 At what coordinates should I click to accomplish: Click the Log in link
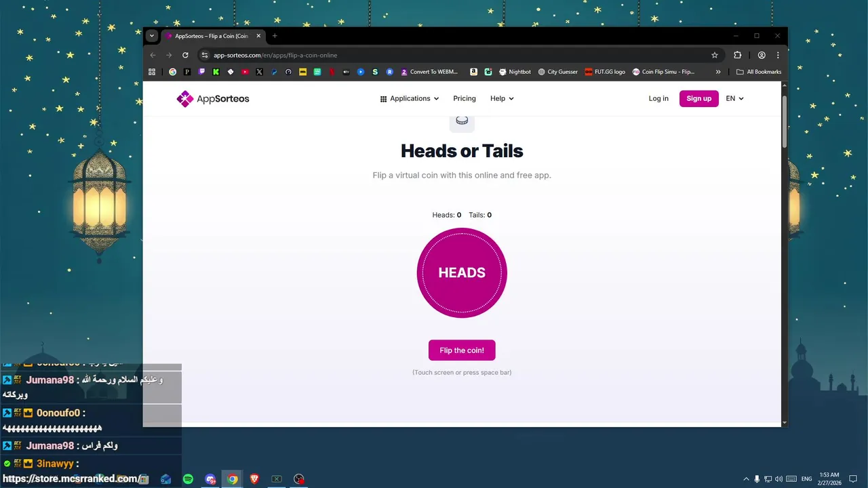pyautogui.click(x=658, y=98)
